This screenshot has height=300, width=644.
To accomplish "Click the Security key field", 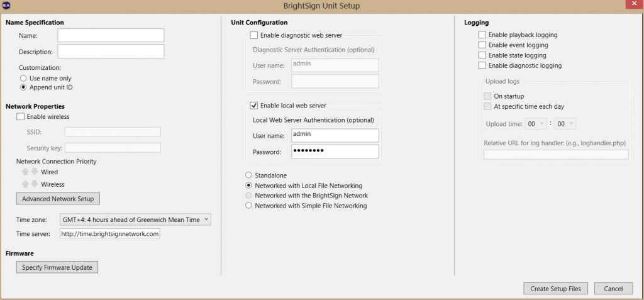I will (x=113, y=148).
